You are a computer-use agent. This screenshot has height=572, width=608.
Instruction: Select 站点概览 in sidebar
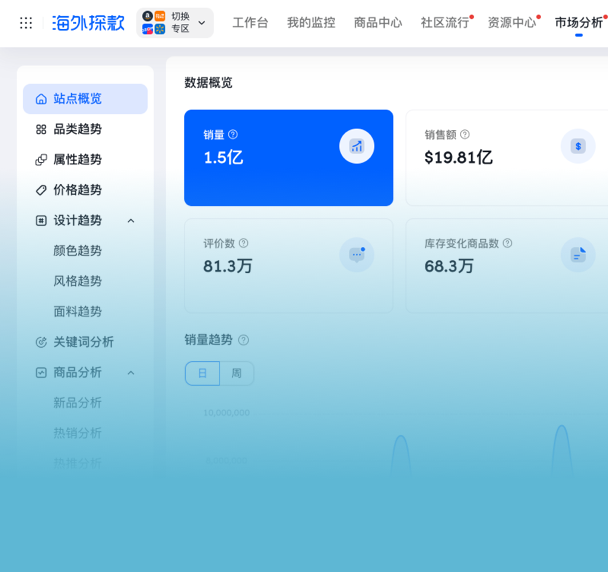click(x=85, y=99)
